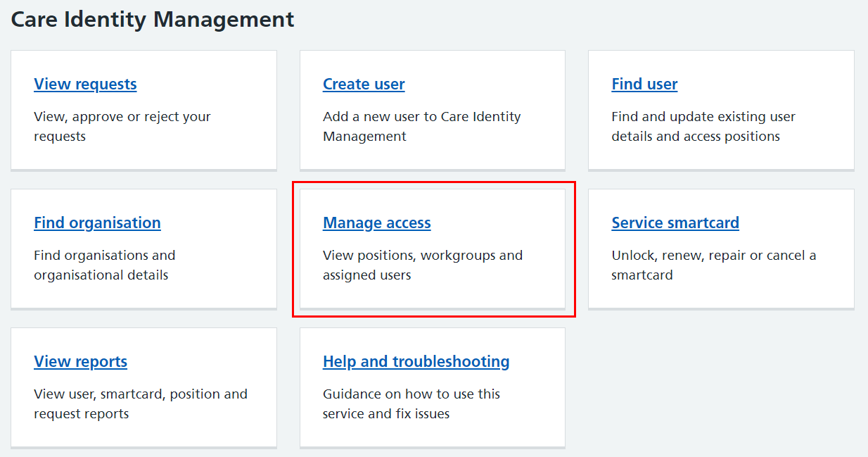This screenshot has height=457, width=868.
Task: Click text 'View positions, workgroups and assigned users'
Action: [423, 265]
